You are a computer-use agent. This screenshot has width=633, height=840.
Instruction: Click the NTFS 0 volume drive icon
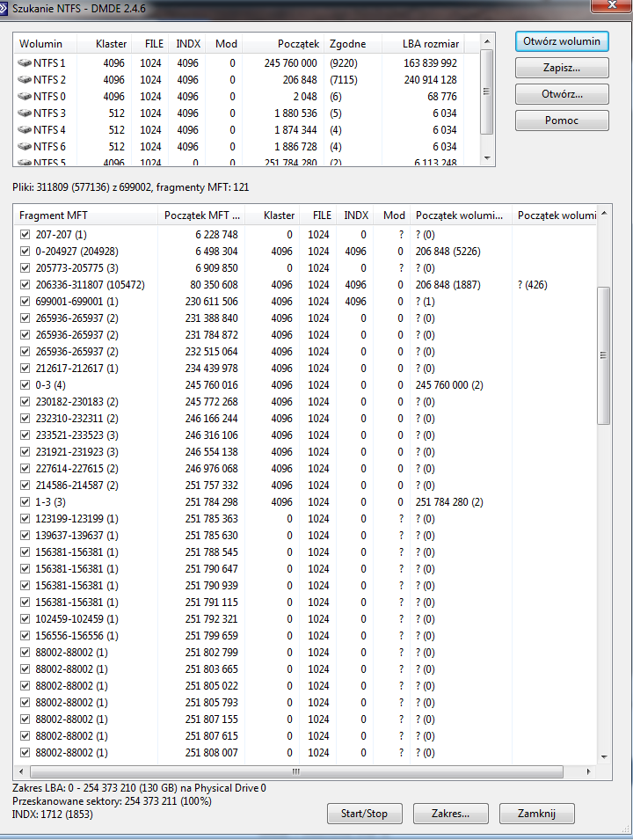point(25,97)
